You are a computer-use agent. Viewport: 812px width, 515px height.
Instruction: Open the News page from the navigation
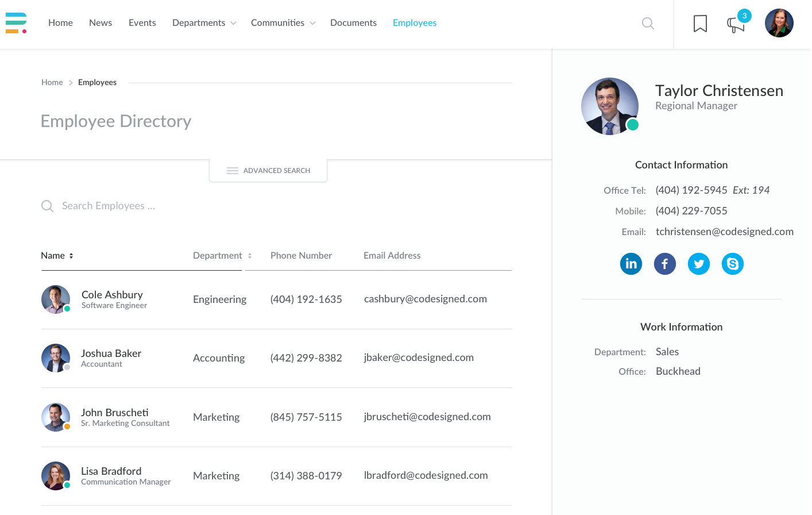[100, 22]
